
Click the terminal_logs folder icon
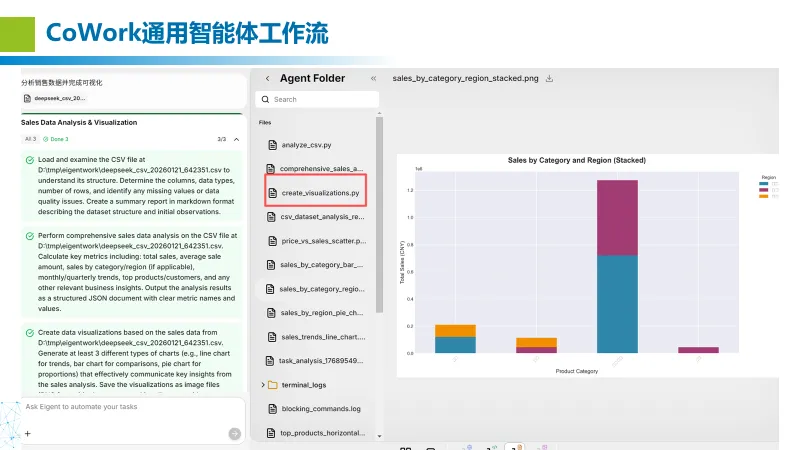click(272, 385)
